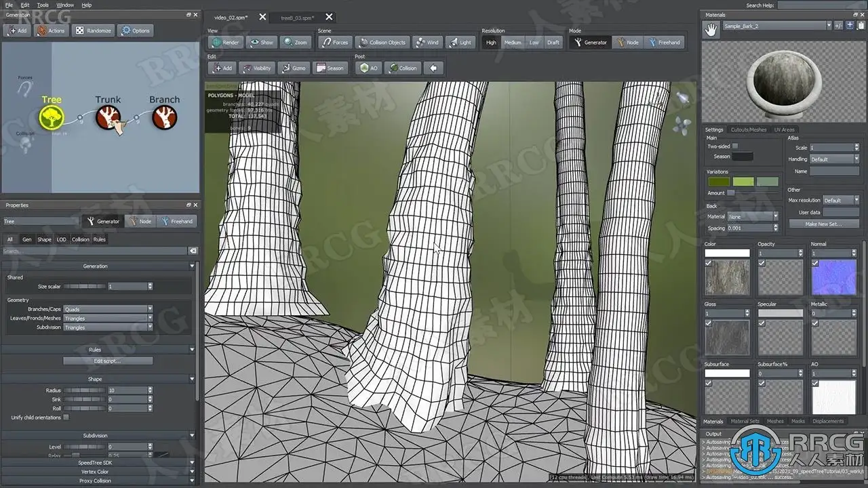
Task: Switch to the LOD properties tab
Action: pyautogui.click(x=61, y=239)
